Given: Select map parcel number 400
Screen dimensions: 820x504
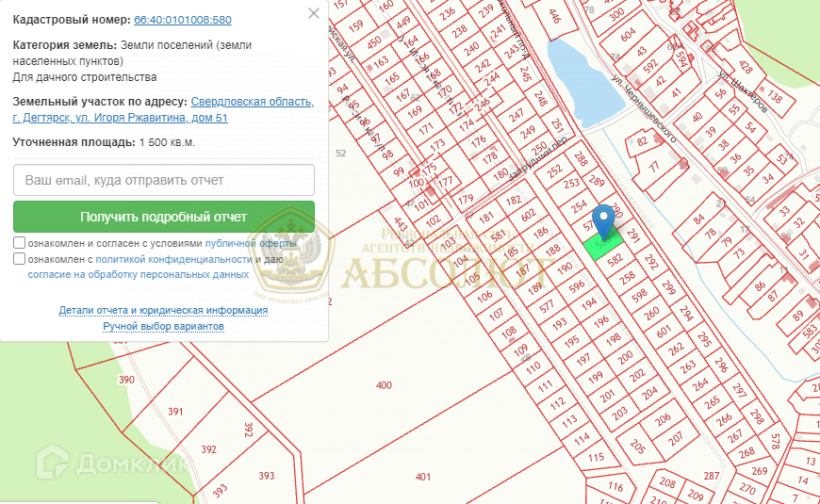Looking at the screenshot, I should pyautogui.click(x=384, y=385).
